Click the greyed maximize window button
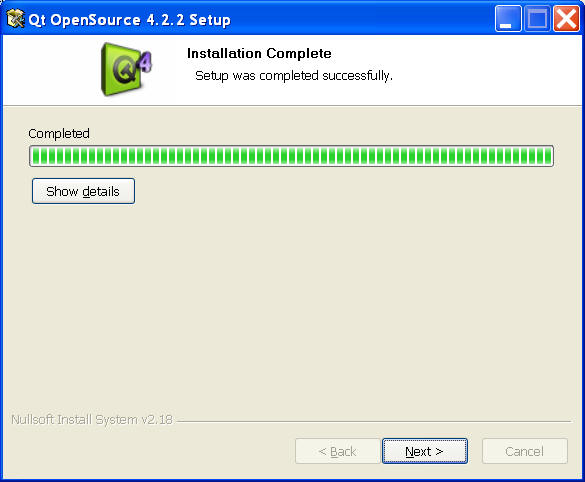The image size is (585, 482). point(537,19)
